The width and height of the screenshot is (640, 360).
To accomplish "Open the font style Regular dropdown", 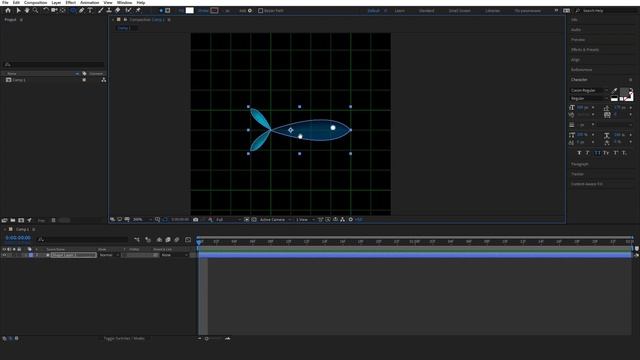I will coord(589,98).
